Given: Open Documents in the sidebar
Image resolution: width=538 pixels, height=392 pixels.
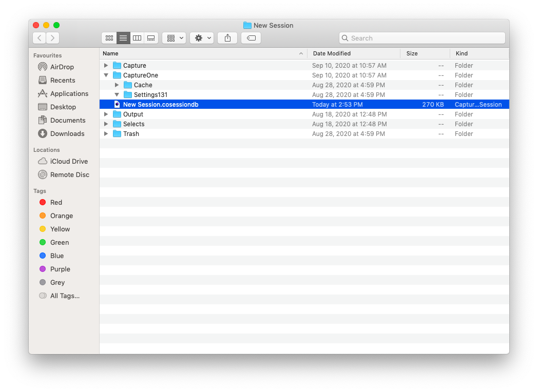Looking at the screenshot, I should 62,121.
